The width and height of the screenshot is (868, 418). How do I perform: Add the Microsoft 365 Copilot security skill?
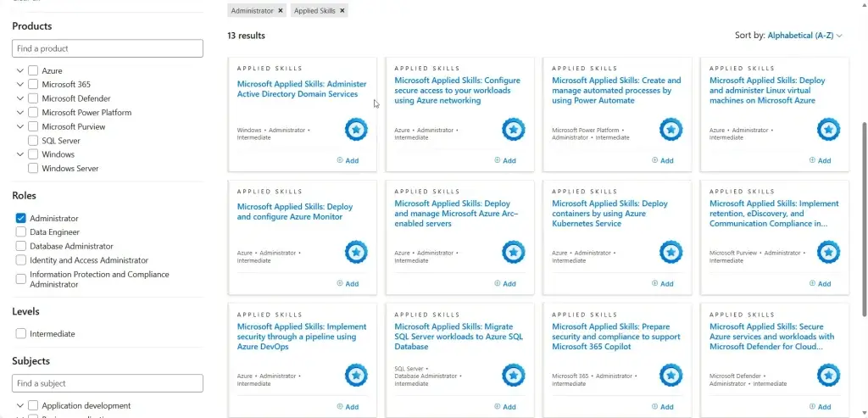pyautogui.click(x=663, y=406)
